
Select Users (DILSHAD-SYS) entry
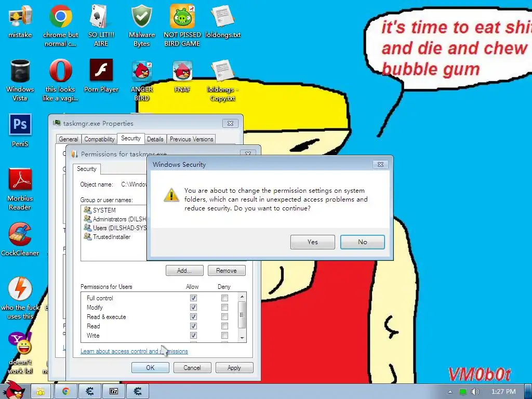(x=115, y=228)
